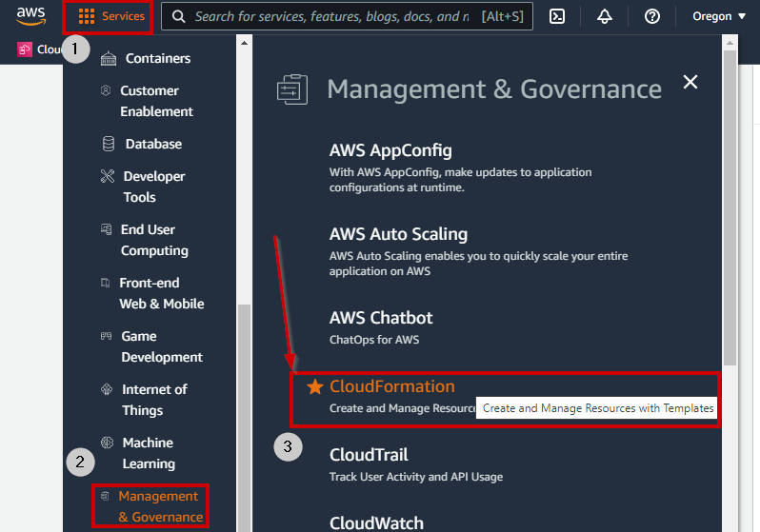Open the help question mark icon
Viewport: 760px width, 532px height.
click(652, 16)
